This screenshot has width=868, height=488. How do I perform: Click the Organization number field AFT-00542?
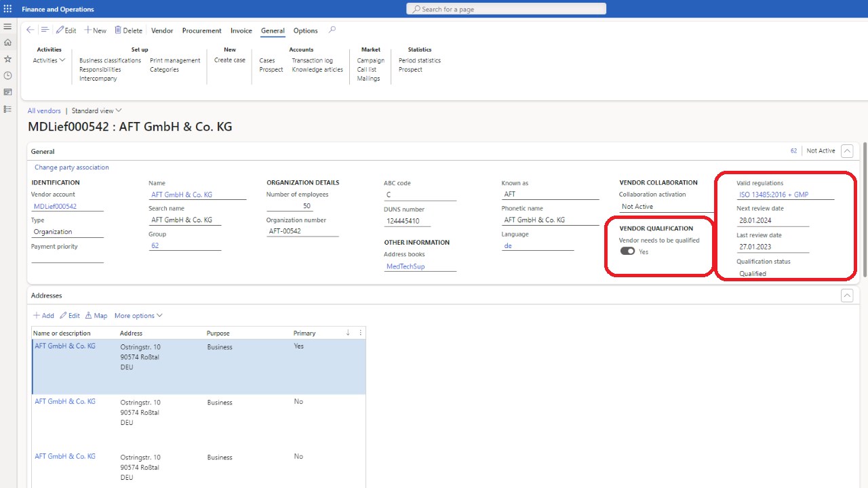coord(302,231)
